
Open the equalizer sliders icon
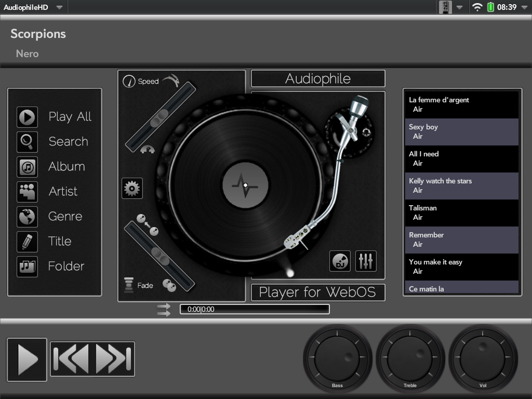pyautogui.click(x=366, y=261)
